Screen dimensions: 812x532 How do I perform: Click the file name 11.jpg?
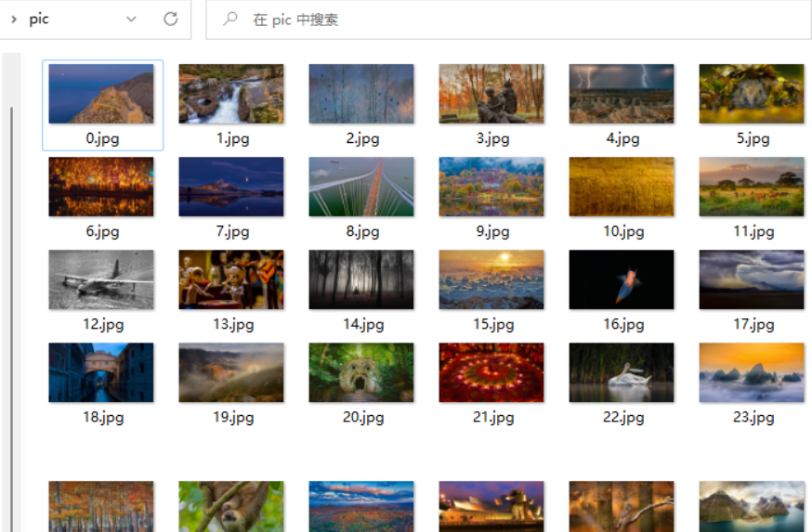753,231
